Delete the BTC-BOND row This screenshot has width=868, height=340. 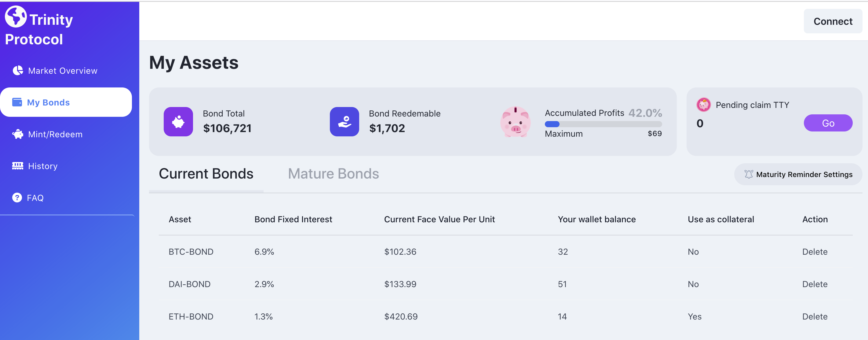815,252
